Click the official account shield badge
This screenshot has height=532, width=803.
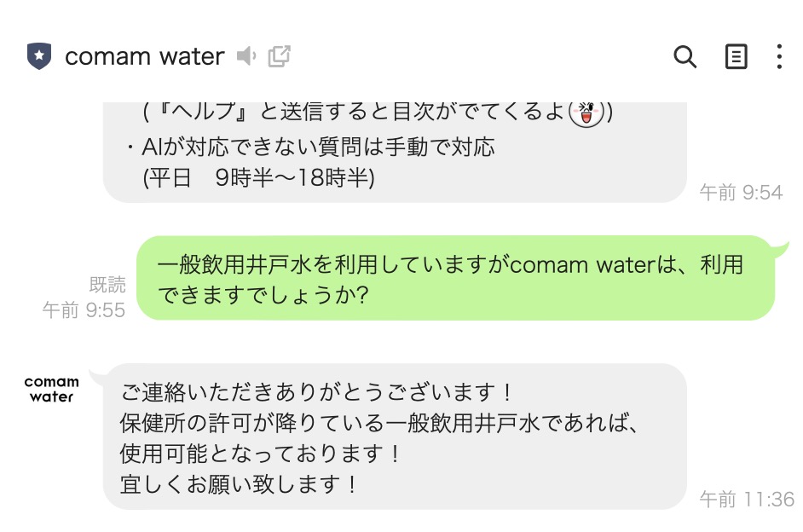click(x=39, y=57)
